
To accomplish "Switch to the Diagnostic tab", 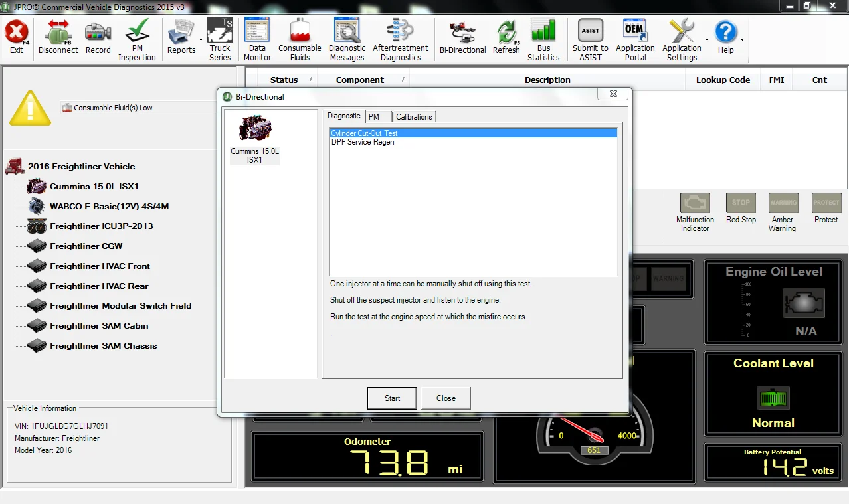I will pos(344,116).
